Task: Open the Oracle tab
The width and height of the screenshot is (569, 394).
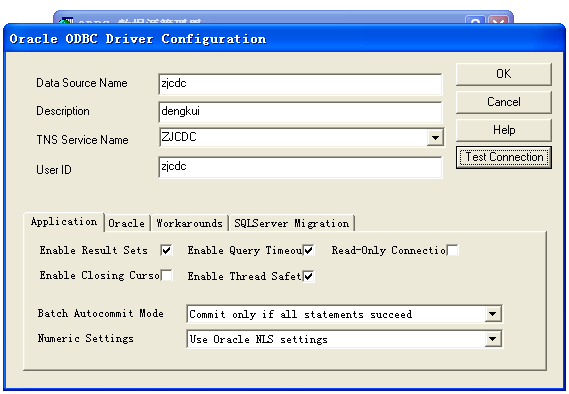Action: pyautogui.click(x=127, y=223)
